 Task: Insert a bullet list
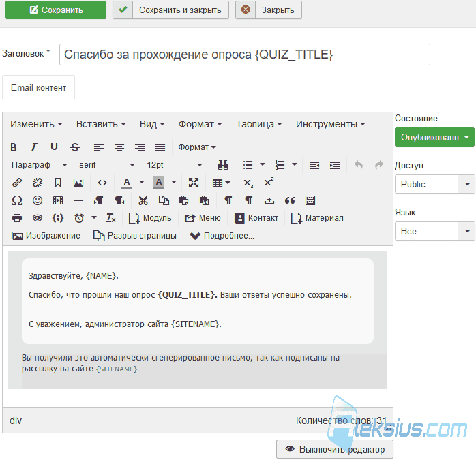(248, 165)
